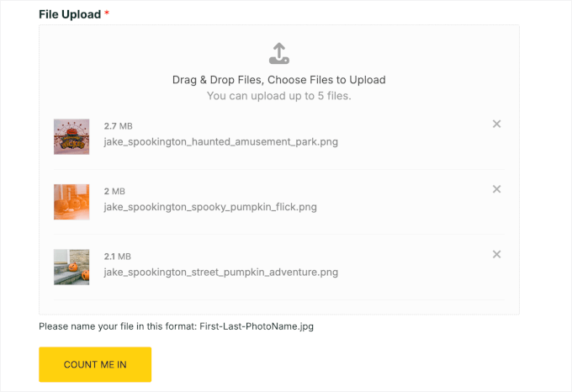
Task: Click the upload arrow icon
Action: coord(279,54)
